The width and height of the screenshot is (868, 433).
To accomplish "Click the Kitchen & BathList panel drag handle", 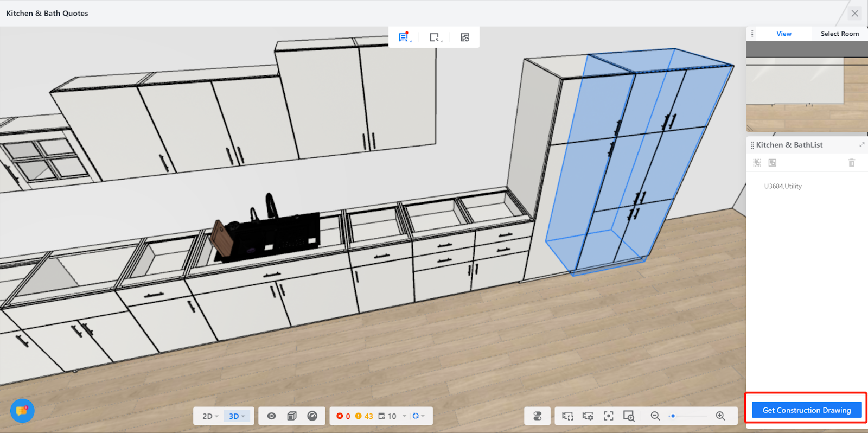I will (x=752, y=145).
